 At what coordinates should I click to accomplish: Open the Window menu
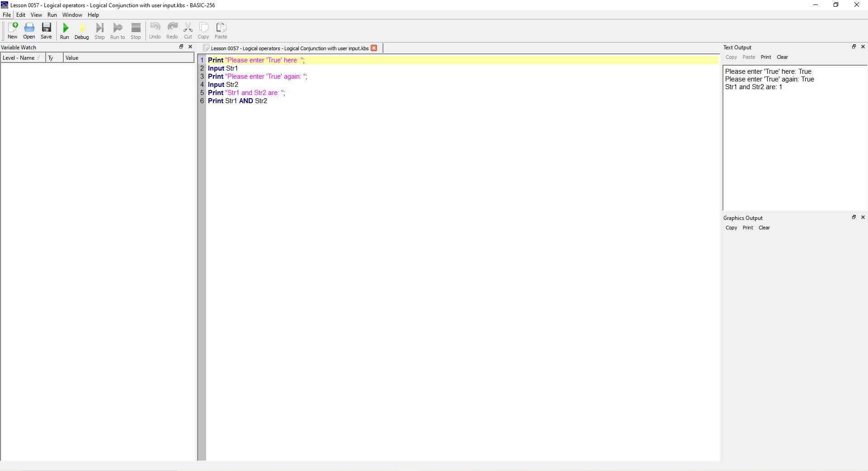tap(72, 15)
